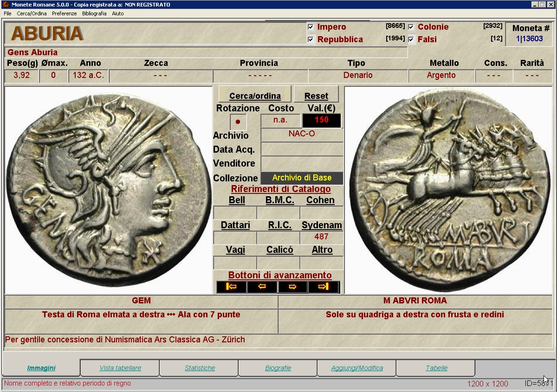The image size is (557, 392).
Task: Click the obverse coin image
Action: click(x=108, y=190)
